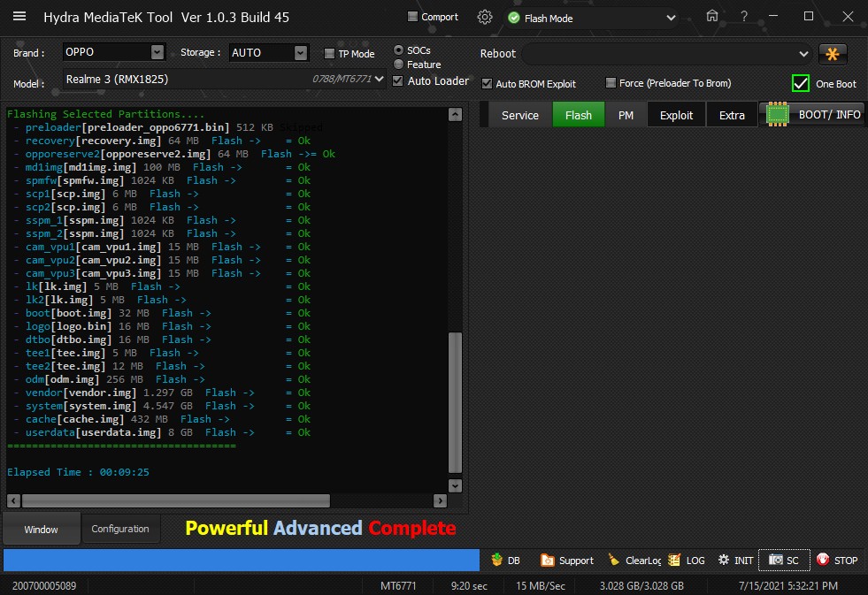The width and height of the screenshot is (868, 595).
Task: Expand the Flash Mode dropdown arrow
Action: point(671,18)
